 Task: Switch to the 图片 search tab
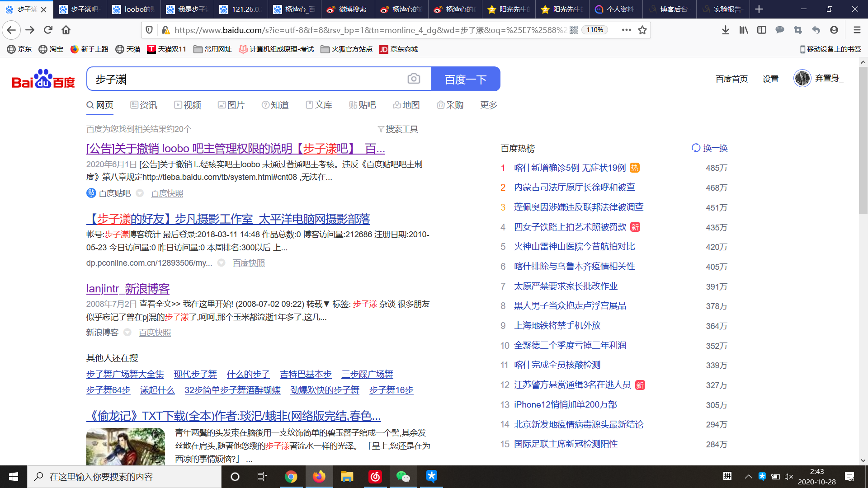pyautogui.click(x=231, y=105)
